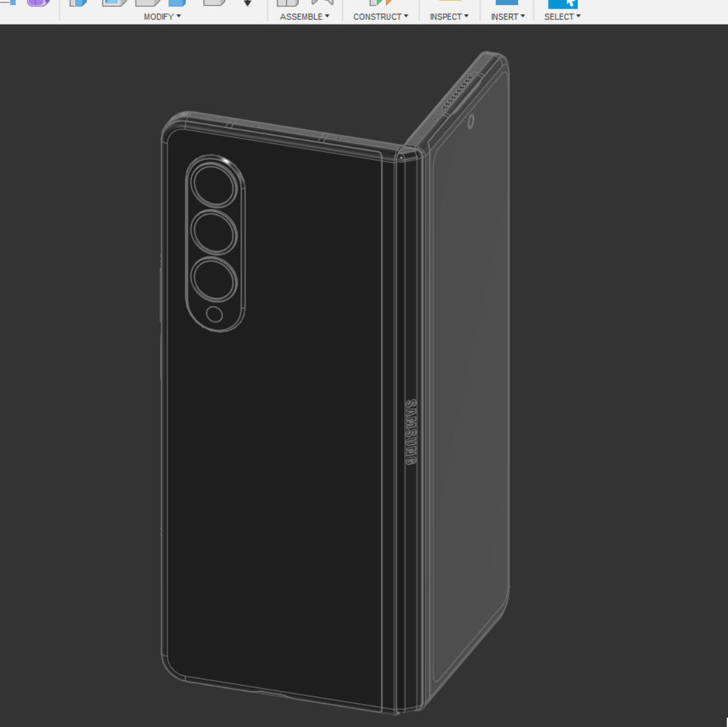Click the blue Select cursor tool icon
728x727 pixels.
point(563,4)
